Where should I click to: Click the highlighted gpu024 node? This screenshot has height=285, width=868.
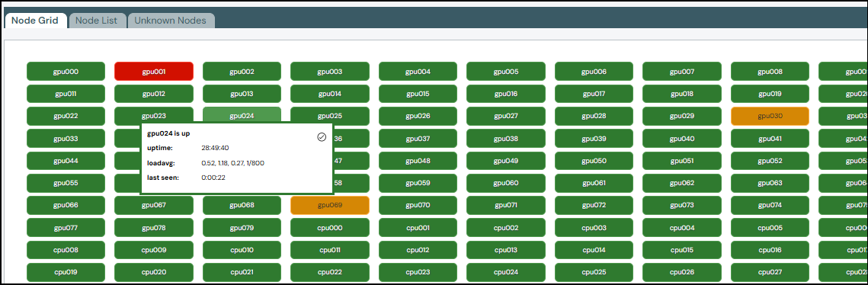coord(242,114)
